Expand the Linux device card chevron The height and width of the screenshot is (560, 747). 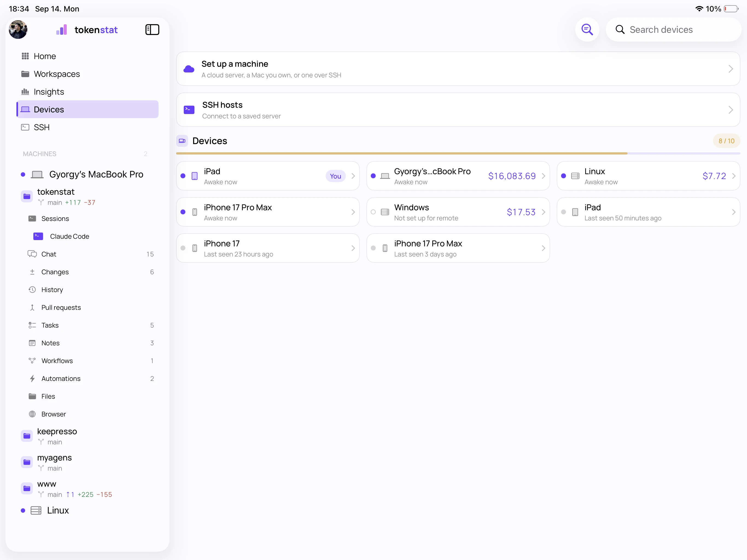pos(734,176)
